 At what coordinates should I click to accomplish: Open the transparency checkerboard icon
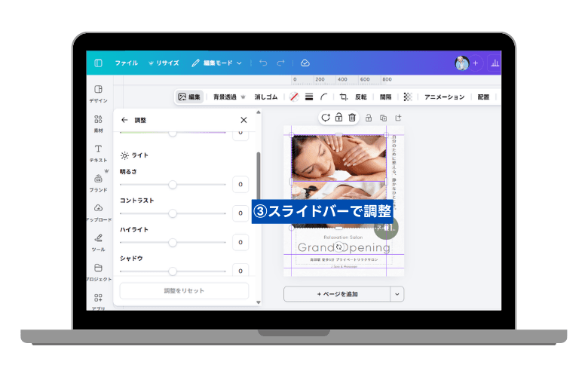[x=408, y=97]
